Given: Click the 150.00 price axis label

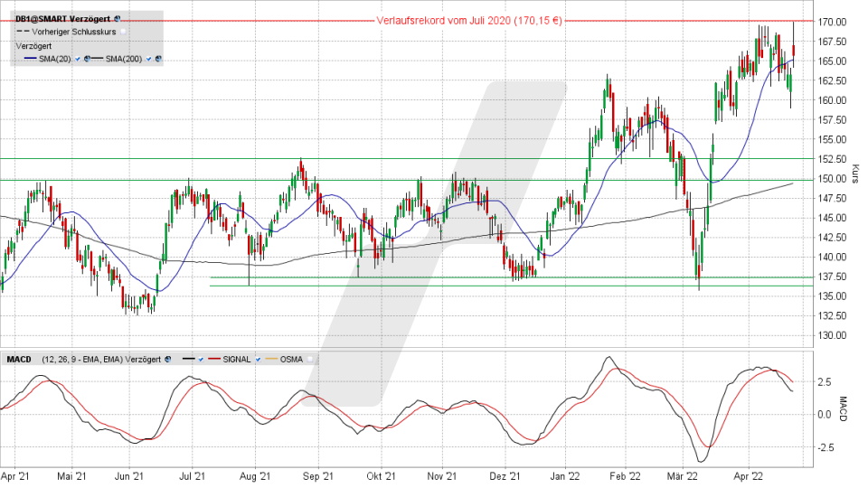Looking at the screenshot, I should tap(833, 179).
